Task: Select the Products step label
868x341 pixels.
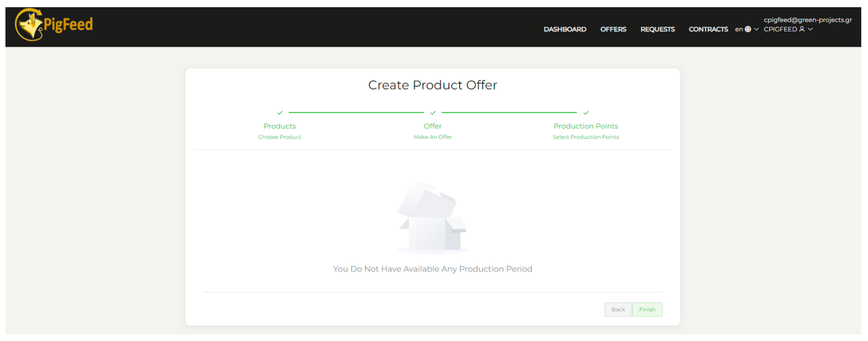Action: click(x=280, y=126)
